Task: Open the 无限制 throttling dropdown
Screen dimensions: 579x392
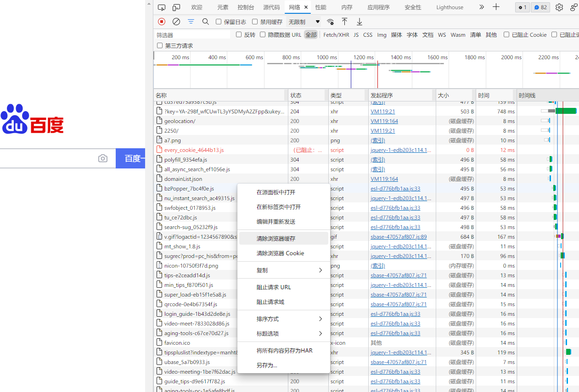Action: click(304, 22)
